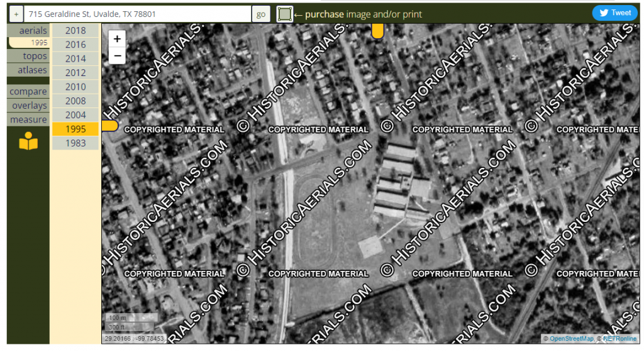Screen dimensions: 644x352
Task: Click the coordinates readout 29.20166 : -99.78453
Action: click(134, 338)
